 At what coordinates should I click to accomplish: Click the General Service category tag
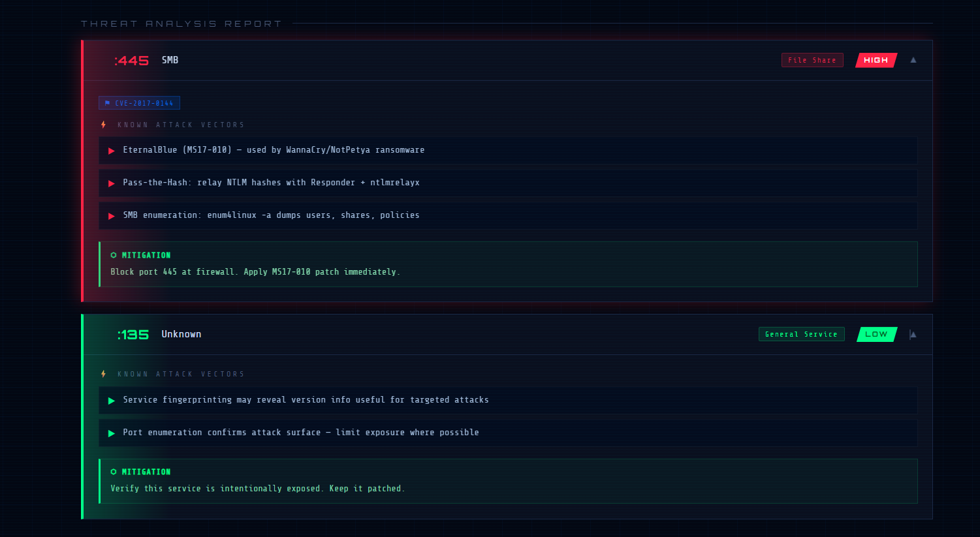pyautogui.click(x=801, y=334)
